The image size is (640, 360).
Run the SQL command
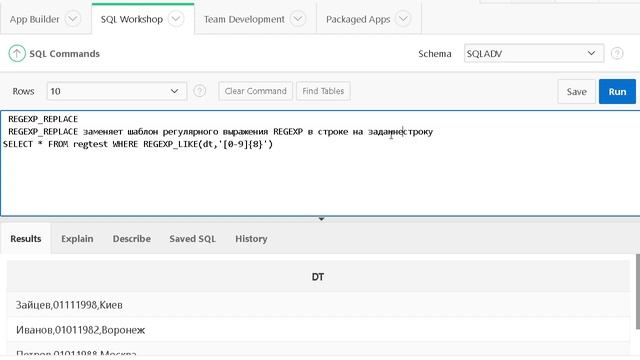pos(617,91)
